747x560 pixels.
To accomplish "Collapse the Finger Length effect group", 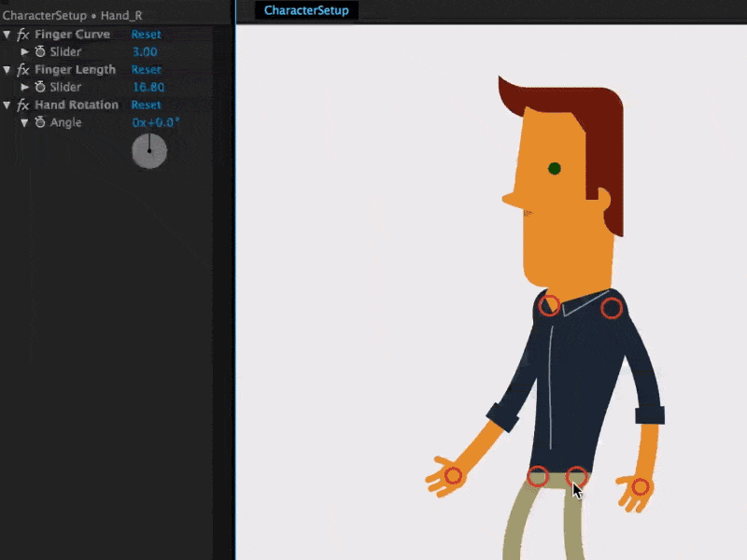I will point(7,70).
